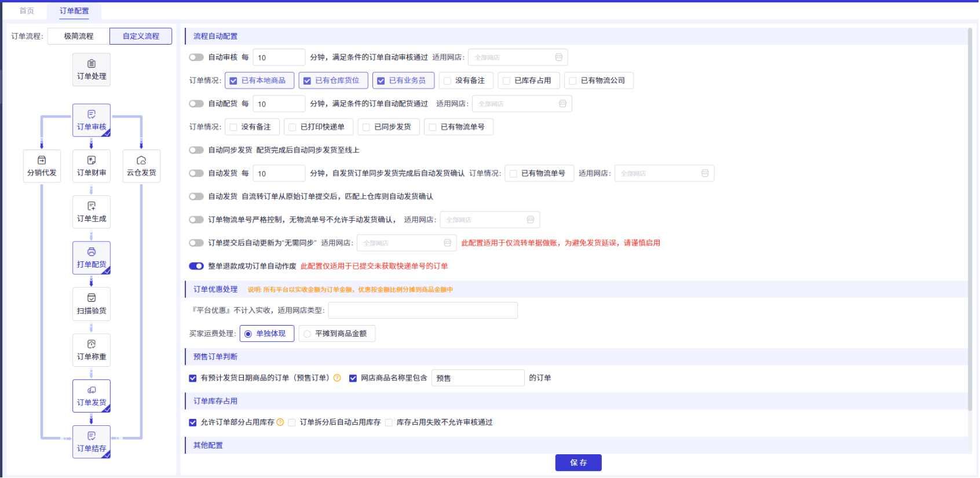Check the 已打印快递单 checkbox

(x=292, y=127)
